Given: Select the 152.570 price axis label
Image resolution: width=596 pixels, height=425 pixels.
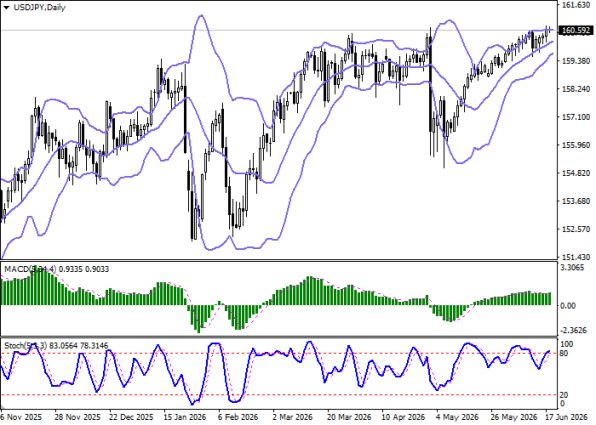Looking at the screenshot, I should point(576,229).
